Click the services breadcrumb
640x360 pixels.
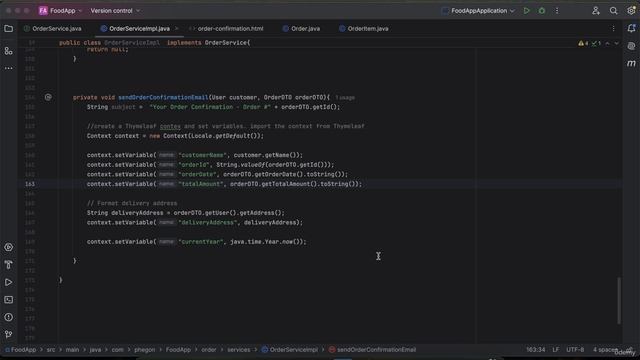[x=238, y=349]
